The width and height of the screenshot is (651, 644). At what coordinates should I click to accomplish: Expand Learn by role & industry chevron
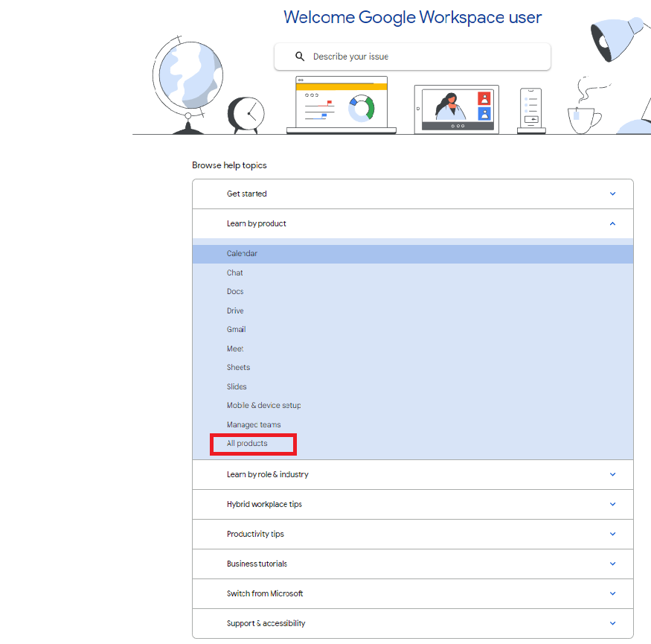[612, 474]
